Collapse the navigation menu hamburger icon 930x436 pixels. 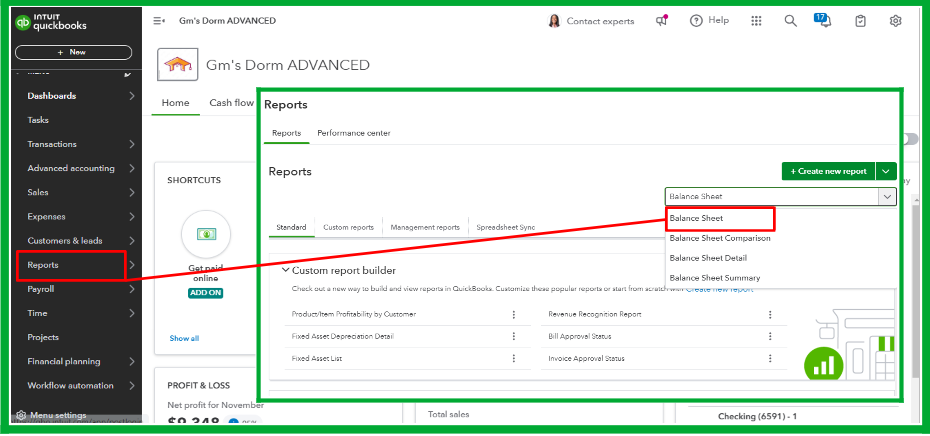point(159,21)
